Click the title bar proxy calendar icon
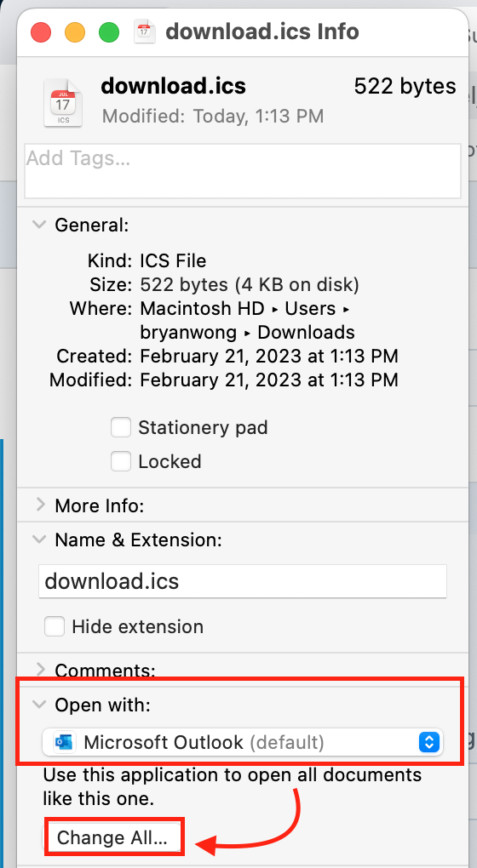 (145, 31)
